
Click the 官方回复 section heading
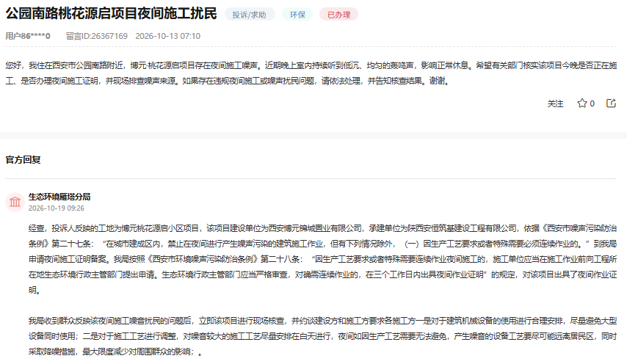(23, 160)
